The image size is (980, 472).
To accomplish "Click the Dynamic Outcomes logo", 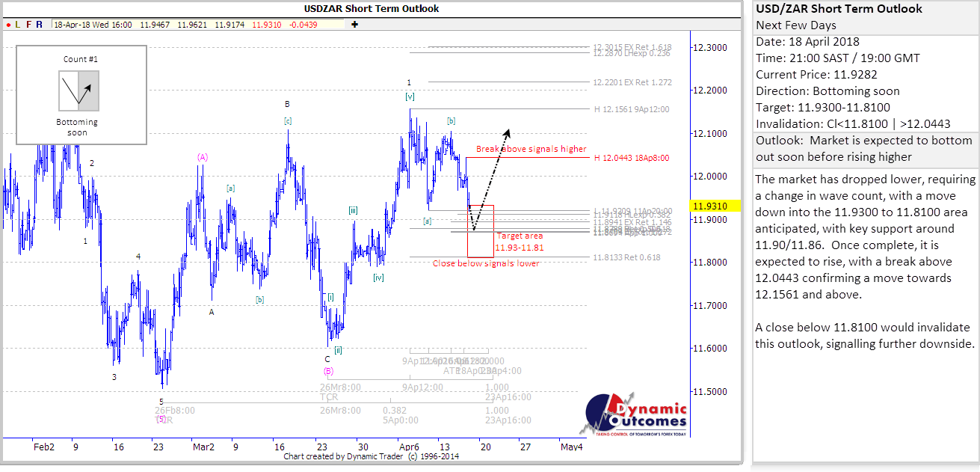I will 632,413.
